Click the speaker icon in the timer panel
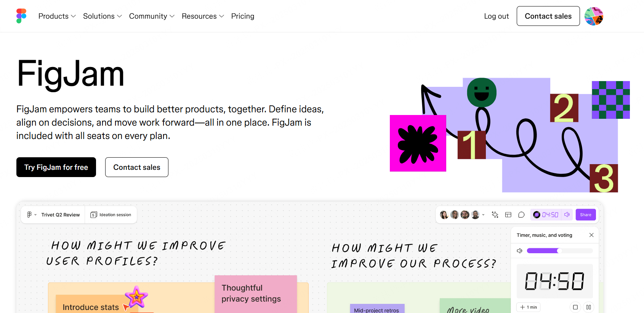Image resolution: width=644 pixels, height=313 pixels. click(519, 251)
